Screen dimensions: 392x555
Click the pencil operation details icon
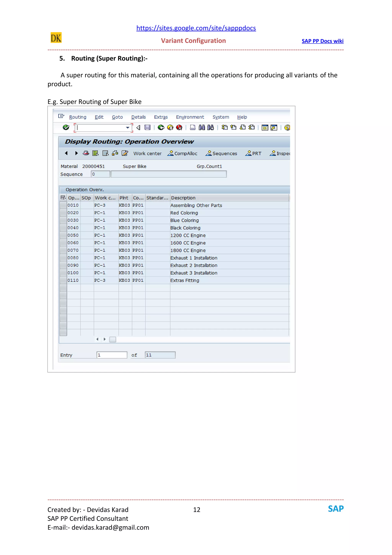[125, 153]
